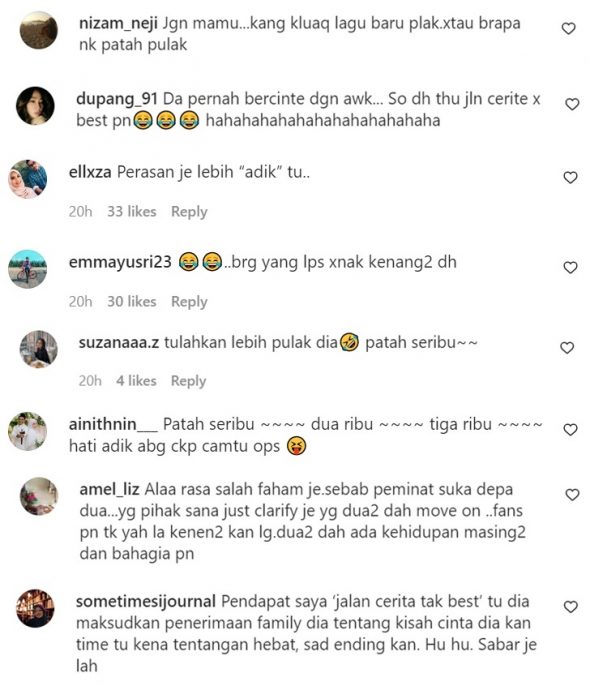Image resolution: width=590 pixels, height=686 pixels.
Task: Like suzanaaa.z's patah seribu comment
Action: pyautogui.click(x=567, y=348)
